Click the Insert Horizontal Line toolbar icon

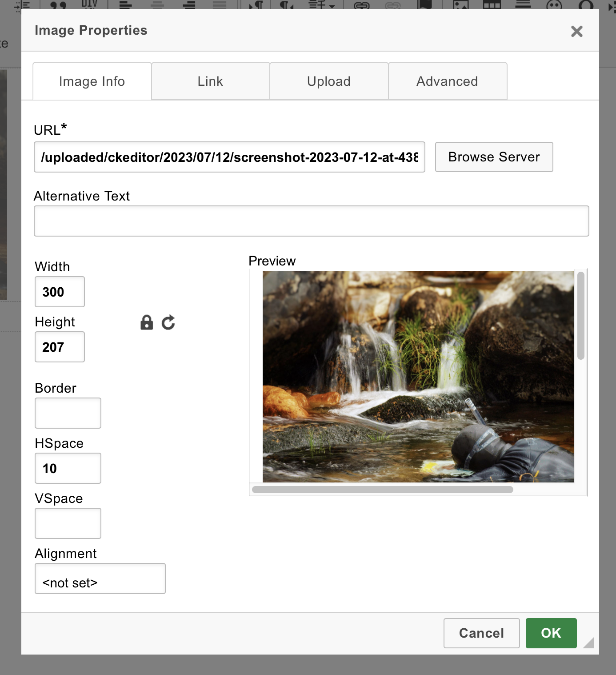(523, 4)
